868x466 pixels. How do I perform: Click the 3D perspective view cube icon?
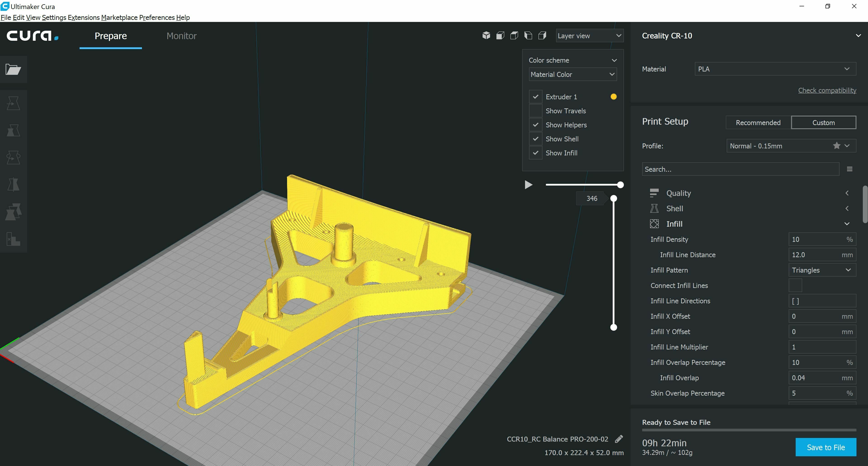tap(486, 36)
